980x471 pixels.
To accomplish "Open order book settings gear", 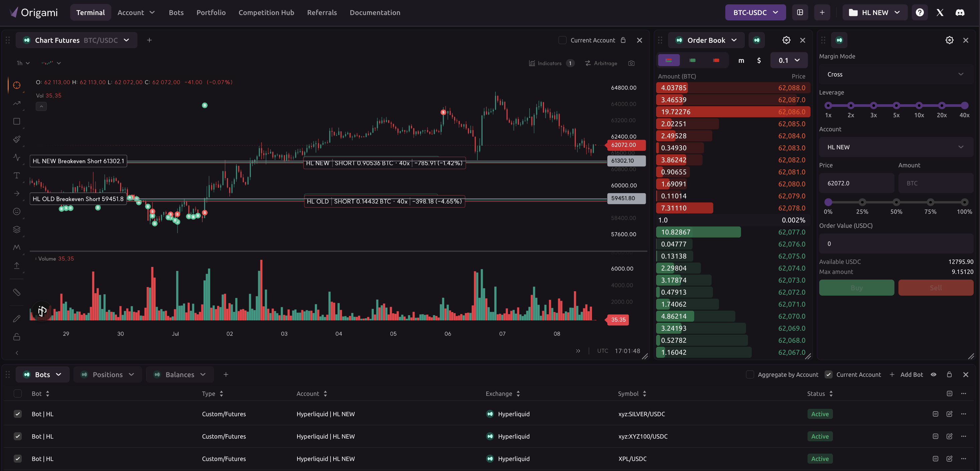I will coord(786,40).
